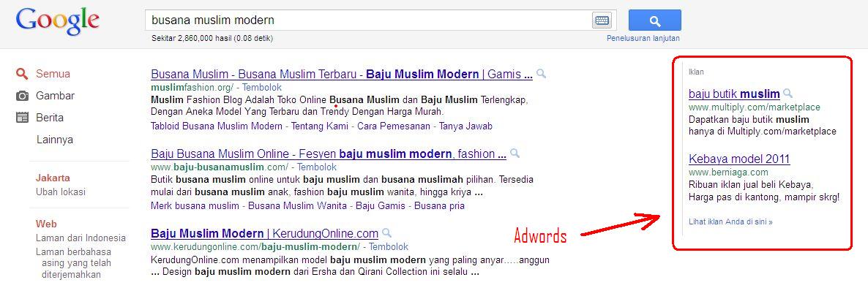Open Cara Pemesanan sitelink
868x288 pixels.
pos(394,126)
